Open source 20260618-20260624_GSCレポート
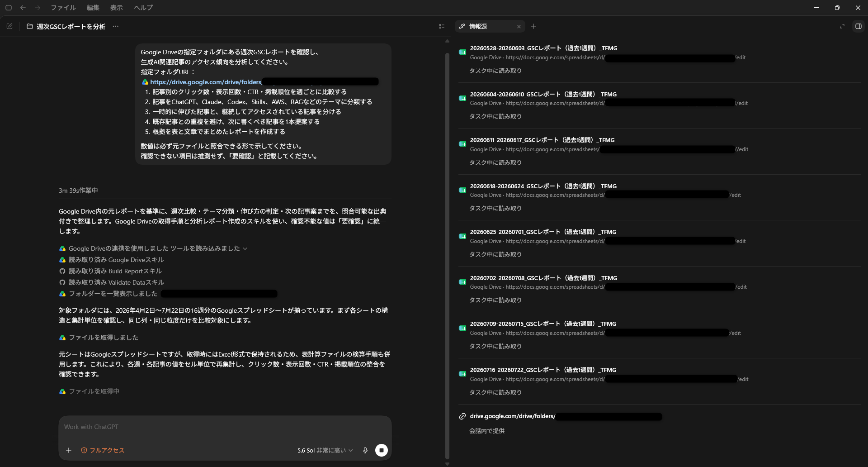868x467 pixels. click(x=543, y=186)
